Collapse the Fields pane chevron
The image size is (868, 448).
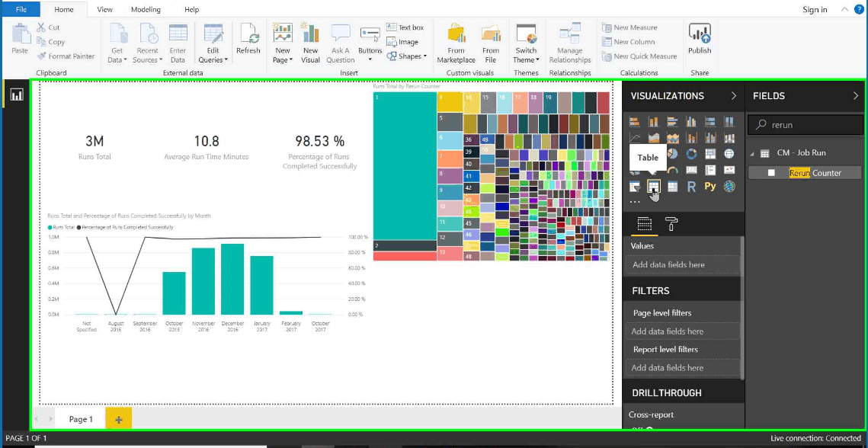856,96
